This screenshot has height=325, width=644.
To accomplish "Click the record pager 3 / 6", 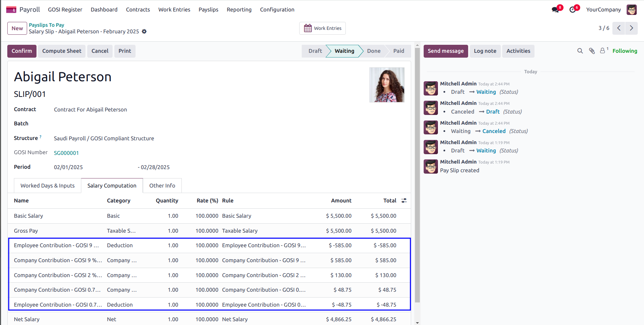I will (x=604, y=28).
